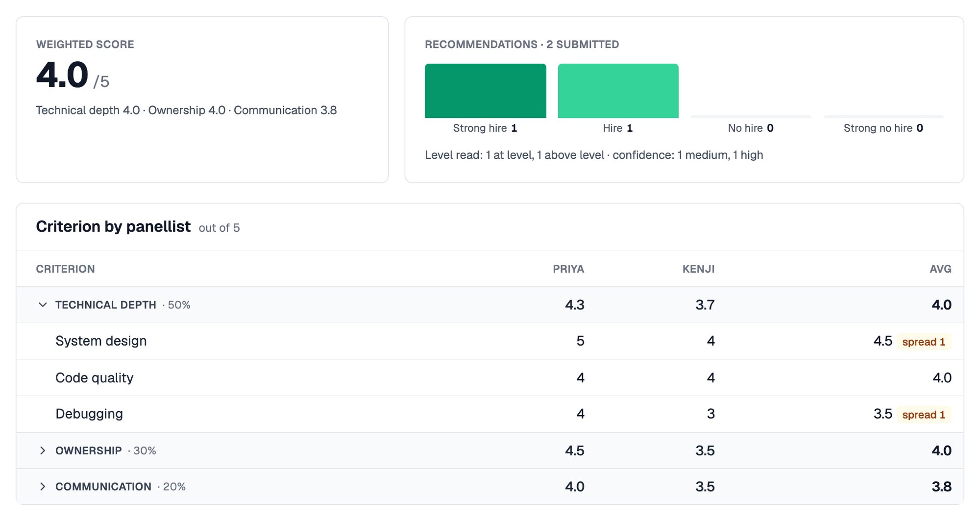The width and height of the screenshot is (980, 520).
Task: Click the Level read confidence summary line
Action: point(594,155)
